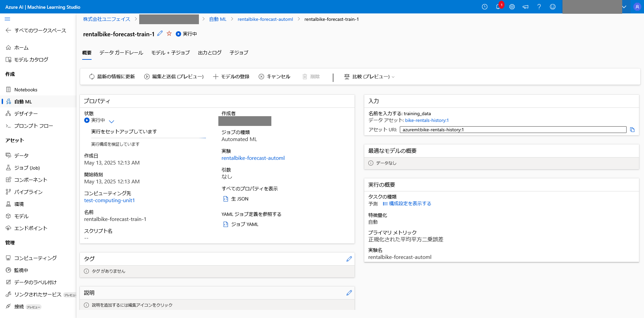Click 自動 ML breadcrumb link
Image resolution: width=644 pixels, height=318 pixels.
click(x=218, y=19)
